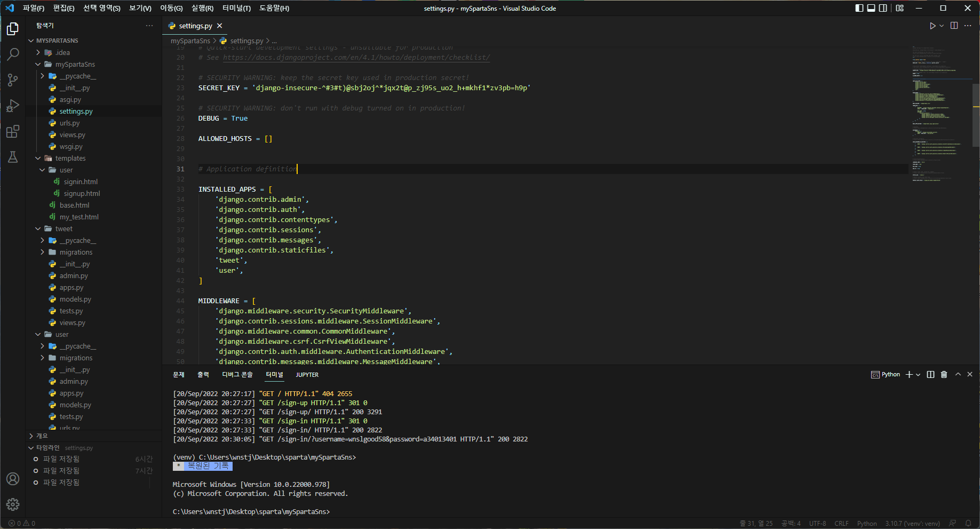The image size is (980, 529).
Task: Open tweet models.py file
Action: [x=75, y=299]
